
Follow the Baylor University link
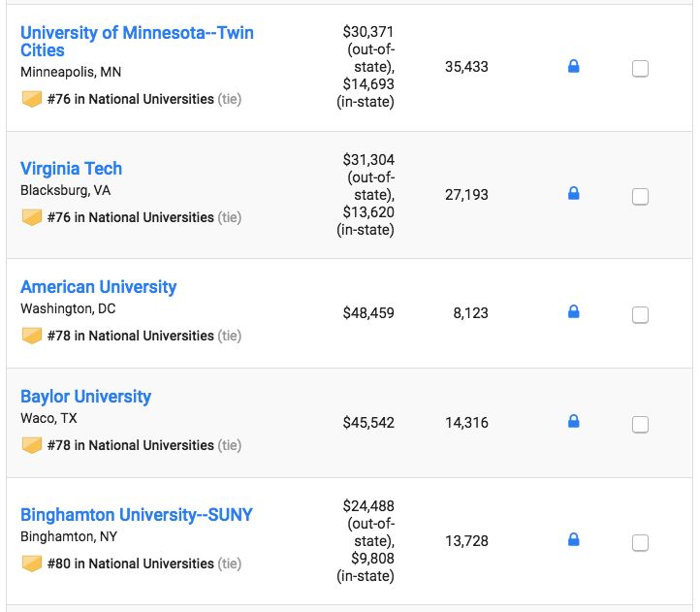click(85, 397)
